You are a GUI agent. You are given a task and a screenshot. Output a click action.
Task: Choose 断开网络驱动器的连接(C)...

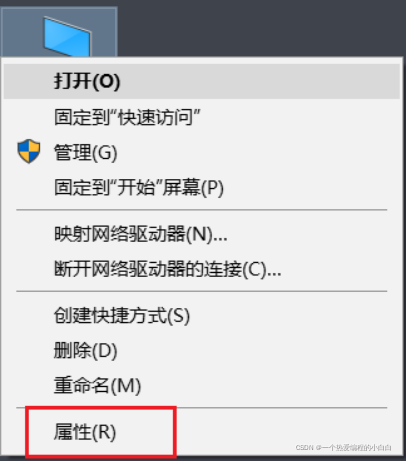[x=202, y=269]
